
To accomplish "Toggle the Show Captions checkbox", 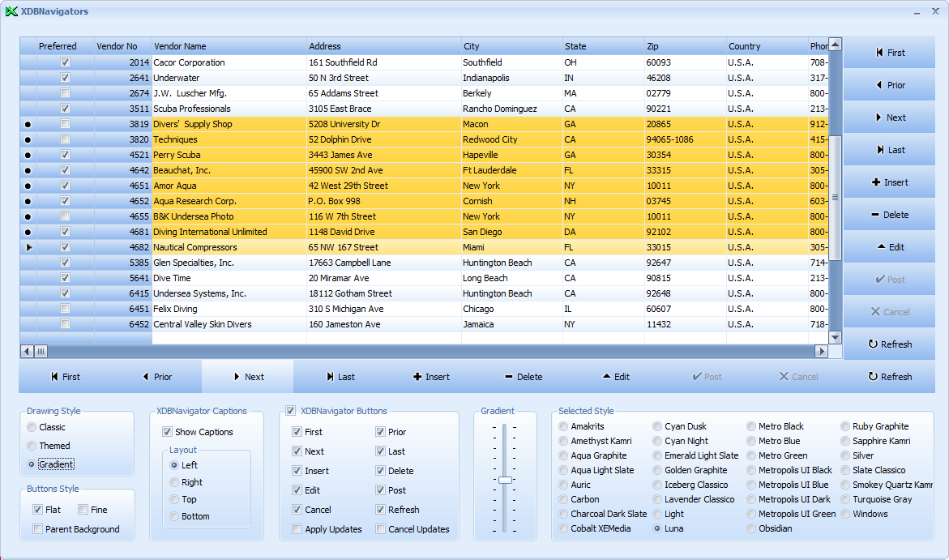I will click(168, 432).
